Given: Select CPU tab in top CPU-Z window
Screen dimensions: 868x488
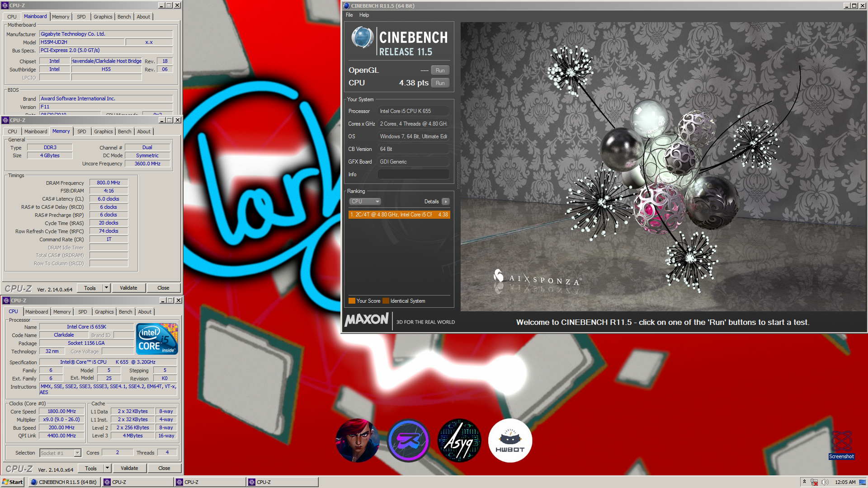Looking at the screenshot, I should tap(12, 17).
